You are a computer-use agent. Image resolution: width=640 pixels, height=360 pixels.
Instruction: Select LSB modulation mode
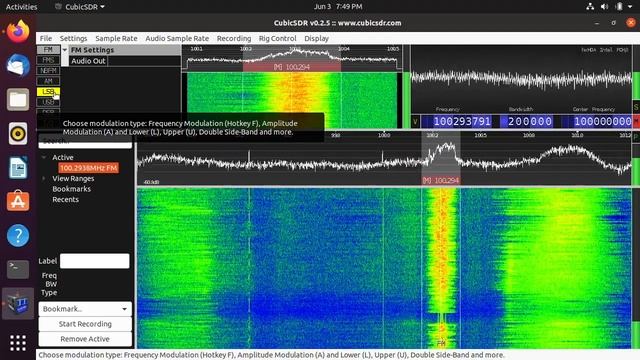pos(48,92)
